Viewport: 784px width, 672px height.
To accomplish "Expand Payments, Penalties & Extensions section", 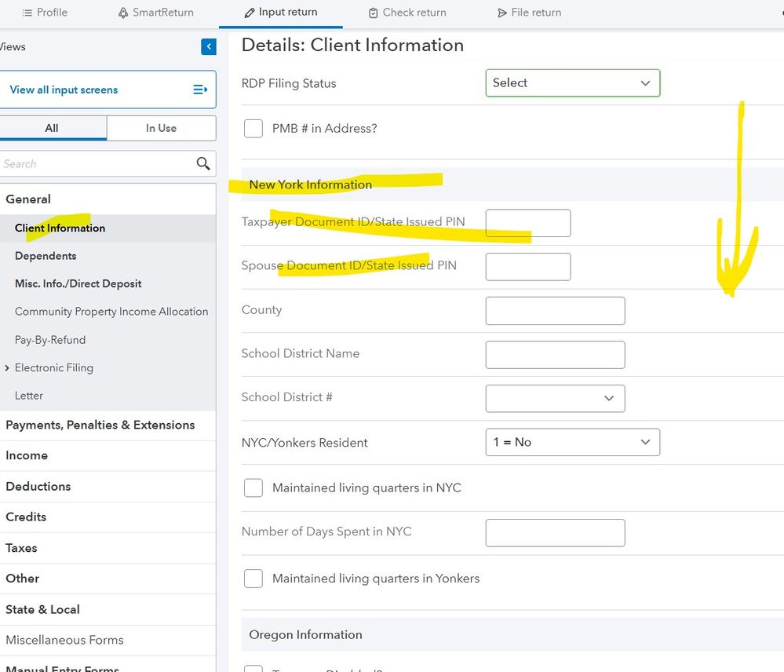I will (108, 425).
